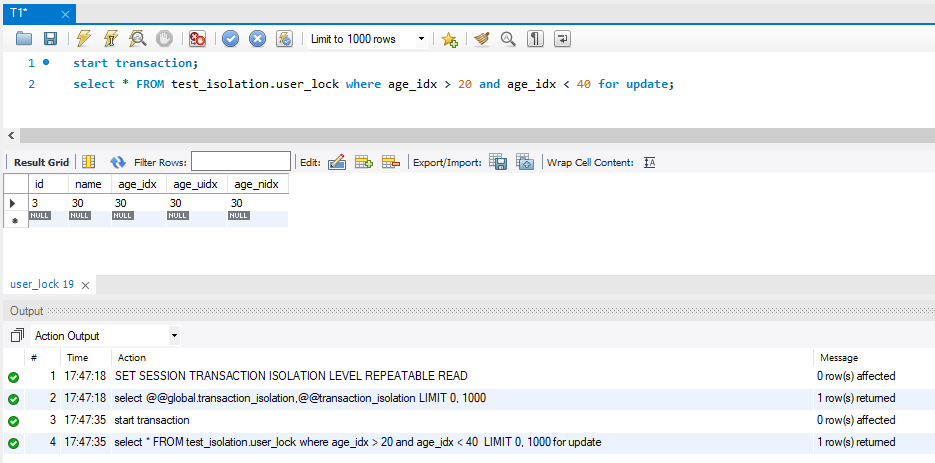Click the left arrow of editor scrollbar
935x463 pixels.
(x=11, y=135)
